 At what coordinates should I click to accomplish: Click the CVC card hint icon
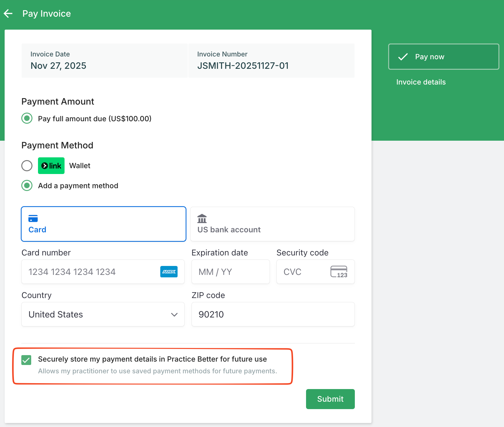click(339, 272)
